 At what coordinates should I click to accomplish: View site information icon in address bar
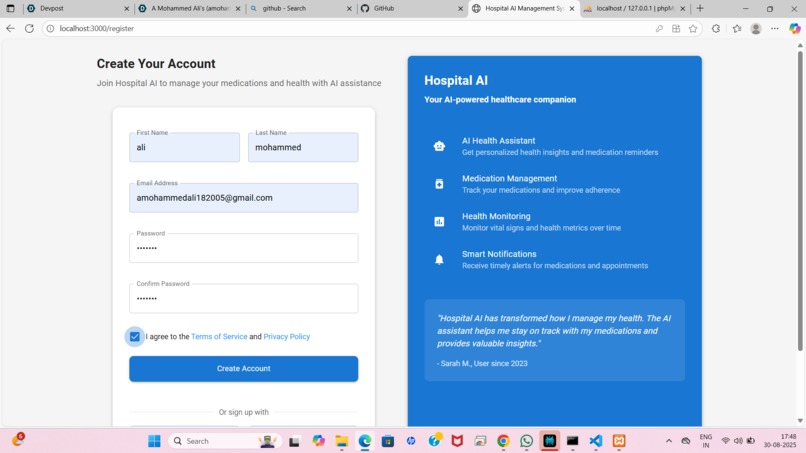[x=50, y=29]
